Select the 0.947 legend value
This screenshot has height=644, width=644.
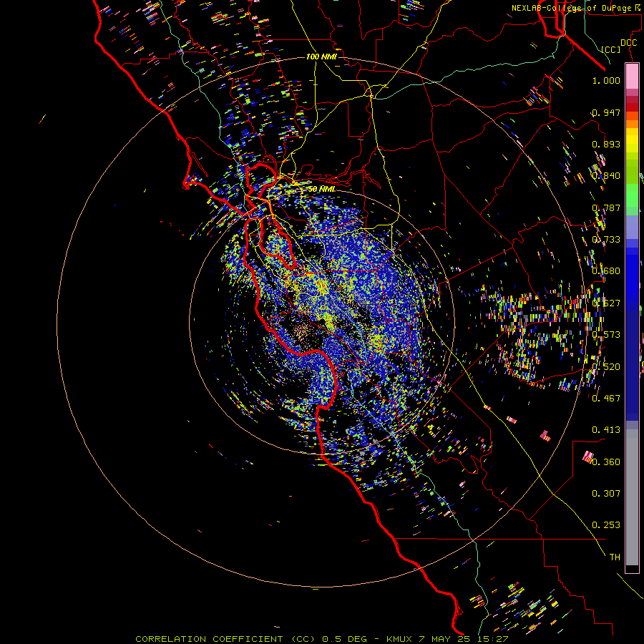(606, 112)
